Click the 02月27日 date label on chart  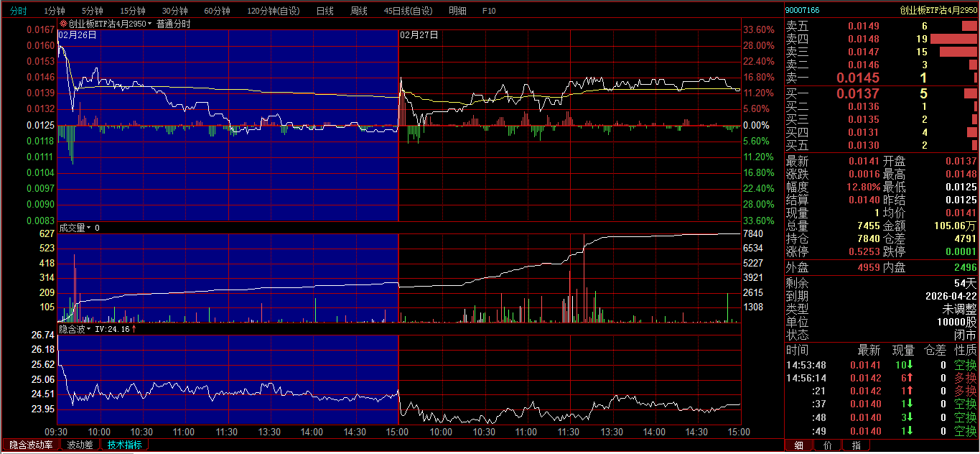[419, 34]
